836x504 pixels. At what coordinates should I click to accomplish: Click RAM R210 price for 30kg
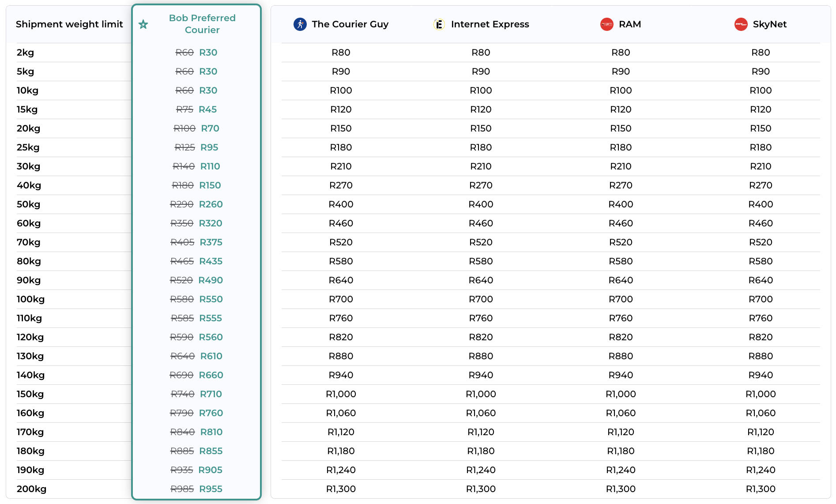[621, 166]
